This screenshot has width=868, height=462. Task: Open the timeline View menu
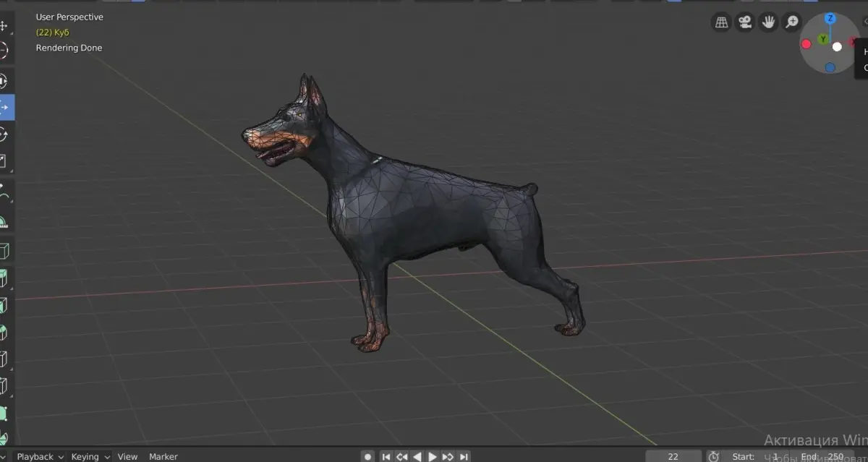click(x=127, y=456)
